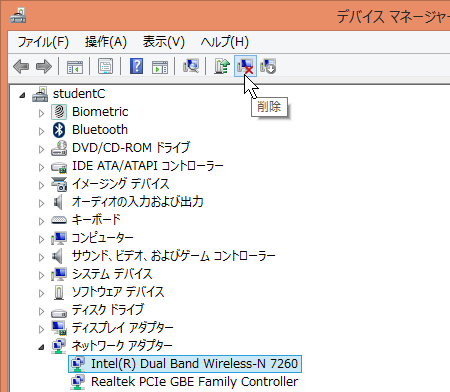Select Intel(R) Dual Band Wireless-N 7260 text

(194, 364)
